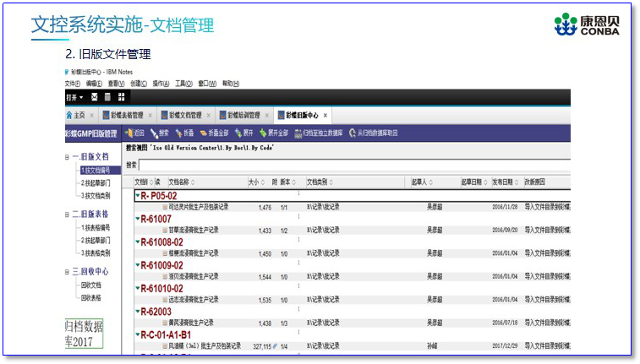Open the 工具(O) menu
Viewport: 640px width, 364px height.
click(183, 84)
